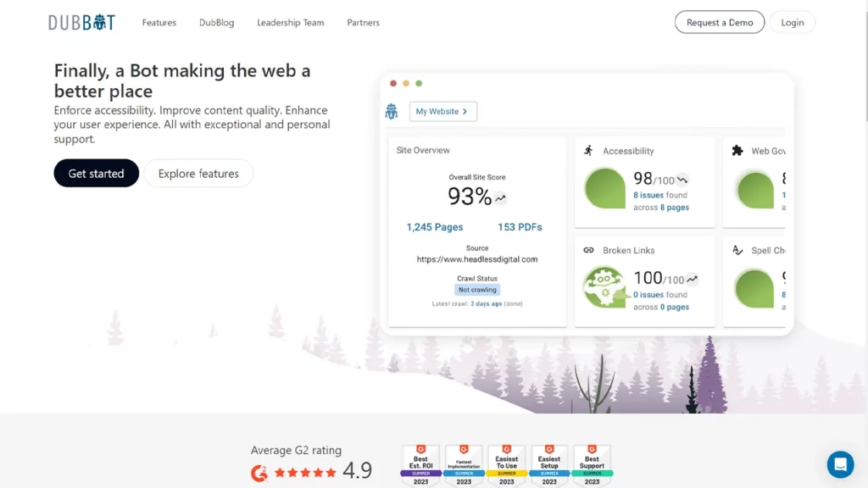The height and width of the screenshot is (488, 868).
Task: Click the Accessibility running-person icon
Action: pos(588,151)
